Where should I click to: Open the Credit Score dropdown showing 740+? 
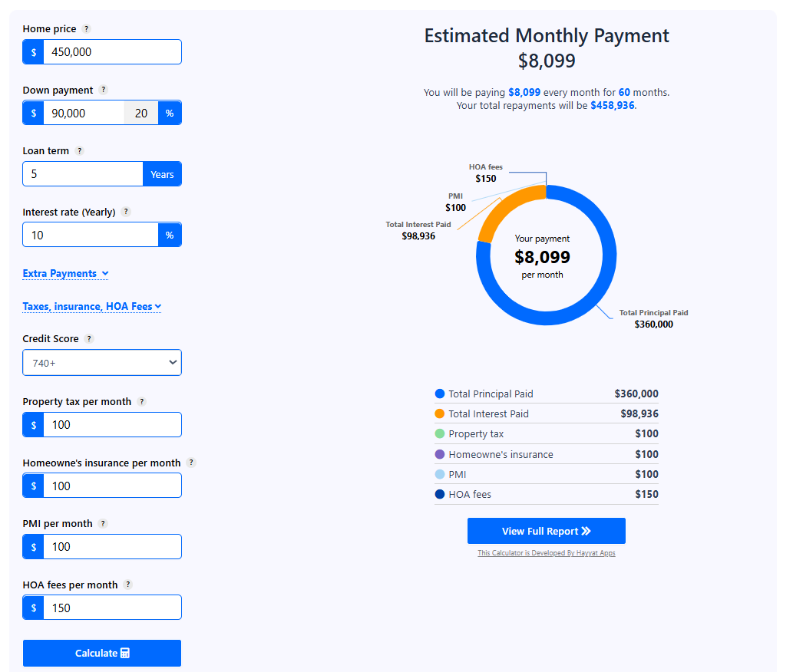[x=101, y=362]
